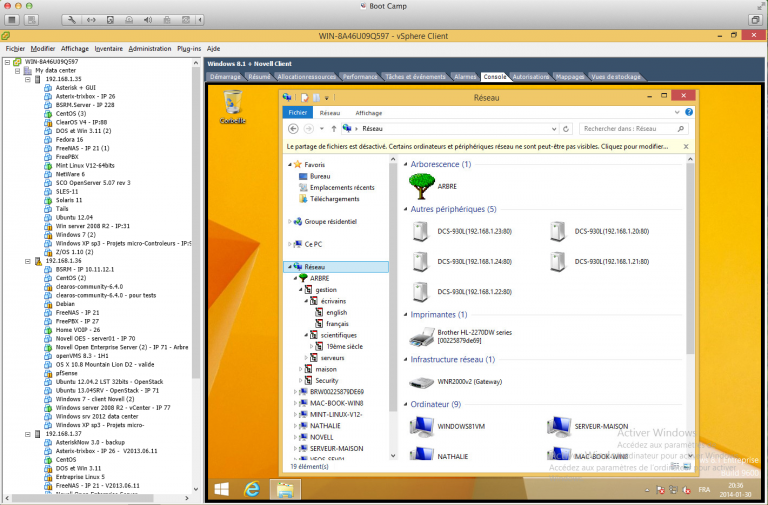Select the pfSense virtual machine icon
768x505 pixels.
tap(48, 373)
